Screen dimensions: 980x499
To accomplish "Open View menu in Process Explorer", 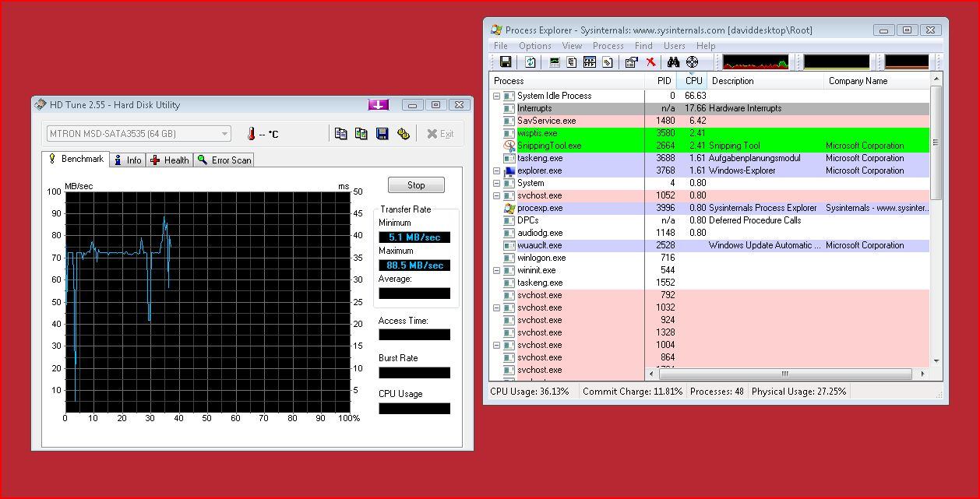I will pyautogui.click(x=572, y=46).
